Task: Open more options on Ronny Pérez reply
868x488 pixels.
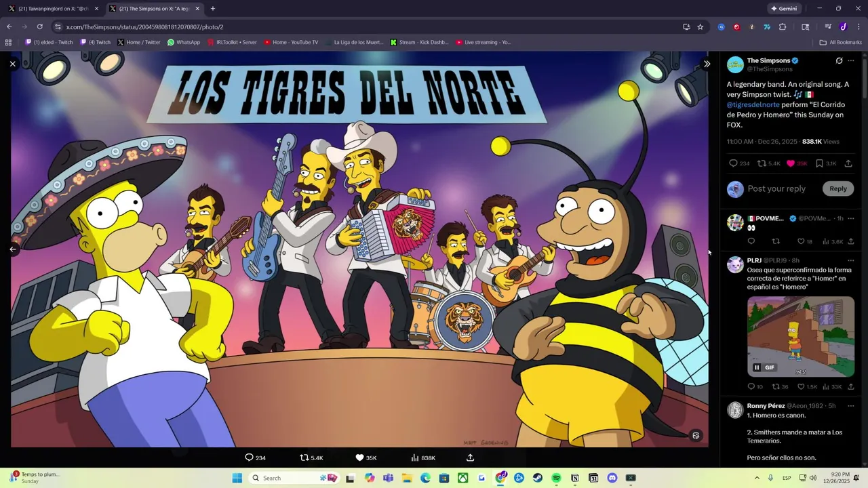Action: [x=851, y=405]
